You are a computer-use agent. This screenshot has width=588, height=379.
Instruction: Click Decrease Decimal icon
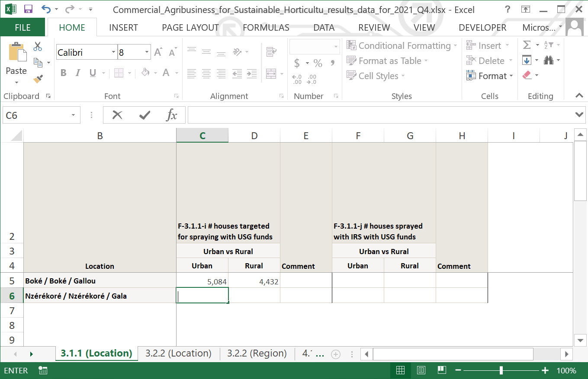(x=312, y=80)
